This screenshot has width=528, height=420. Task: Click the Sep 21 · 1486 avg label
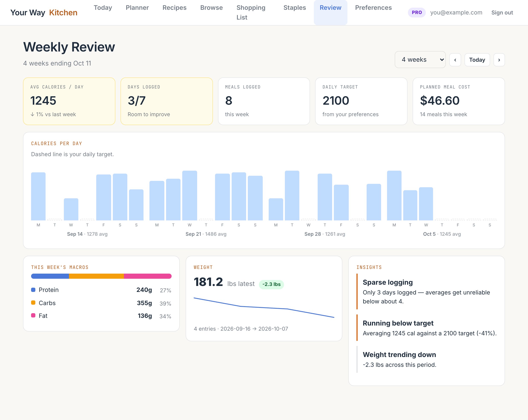tap(206, 234)
